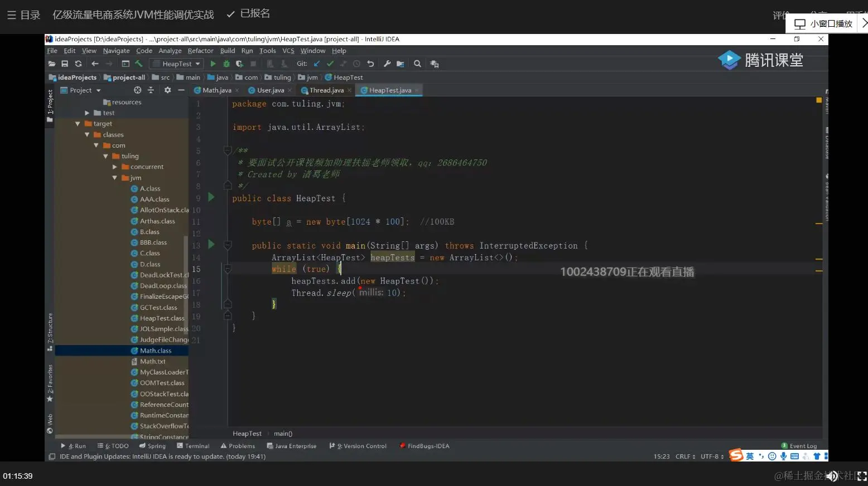Toggle the player volume speaker icon
868x486 pixels.
(832, 476)
